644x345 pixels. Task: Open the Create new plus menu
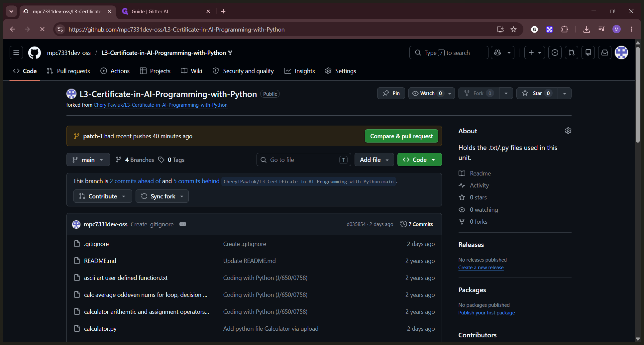[534, 53]
